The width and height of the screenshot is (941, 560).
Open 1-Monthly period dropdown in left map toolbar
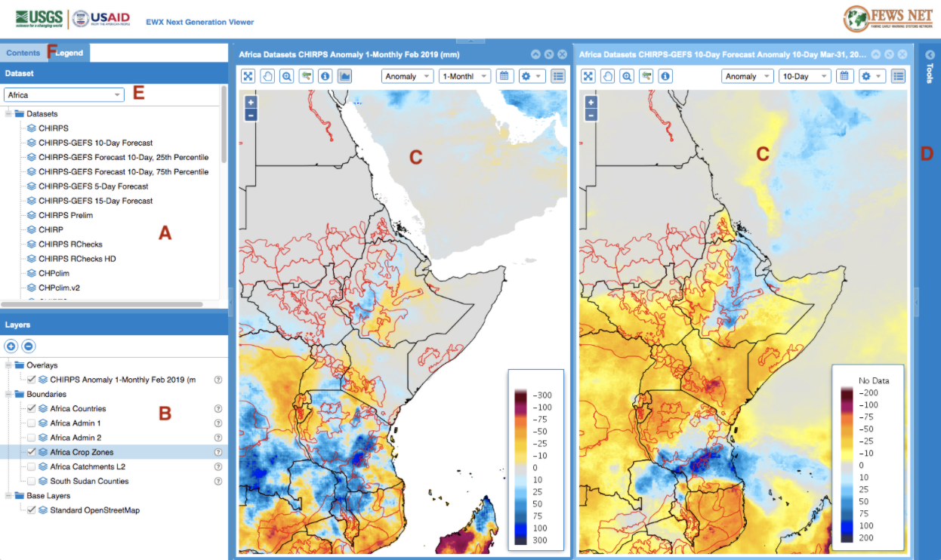464,76
